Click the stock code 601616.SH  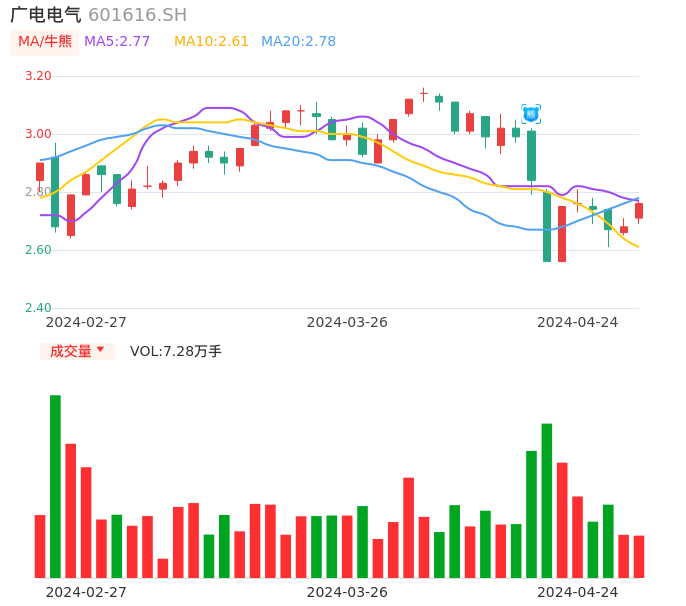coord(137,15)
